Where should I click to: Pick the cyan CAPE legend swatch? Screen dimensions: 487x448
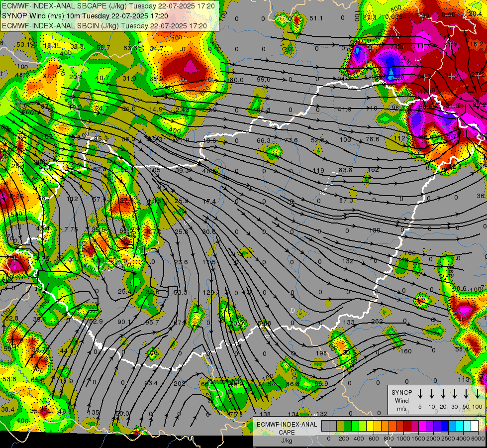460,426
